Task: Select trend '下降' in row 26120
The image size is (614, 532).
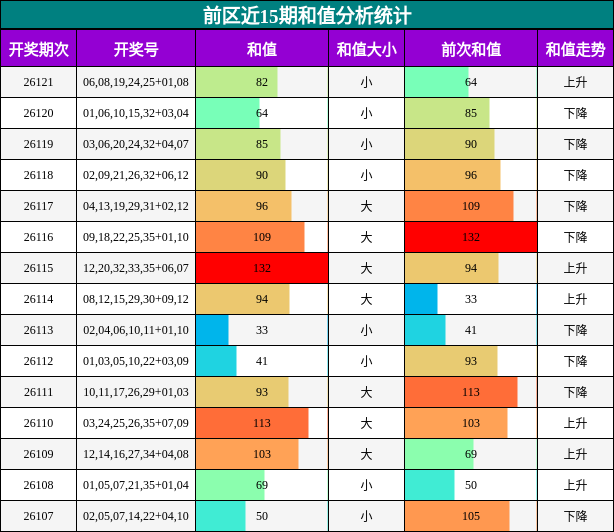Action: tap(575, 113)
